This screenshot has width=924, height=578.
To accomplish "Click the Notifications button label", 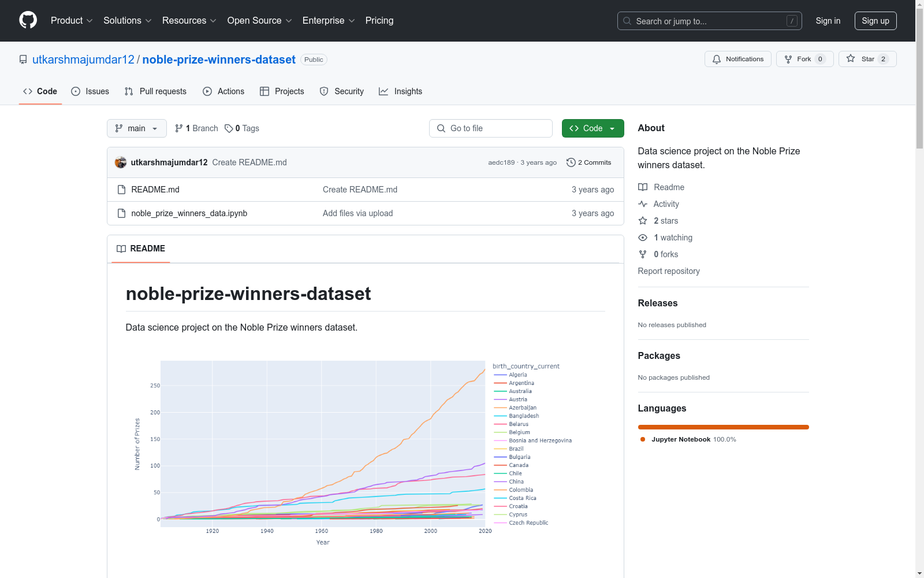I will (744, 59).
